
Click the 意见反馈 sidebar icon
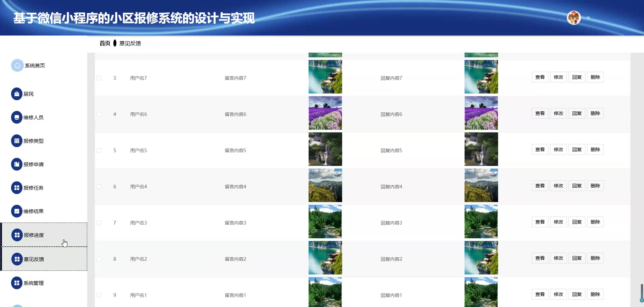click(17, 259)
